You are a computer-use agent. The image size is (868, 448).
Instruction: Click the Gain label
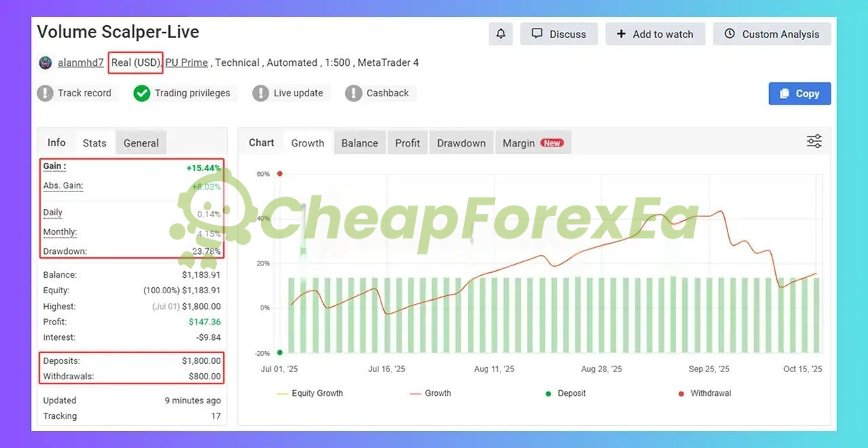(x=54, y=166)
